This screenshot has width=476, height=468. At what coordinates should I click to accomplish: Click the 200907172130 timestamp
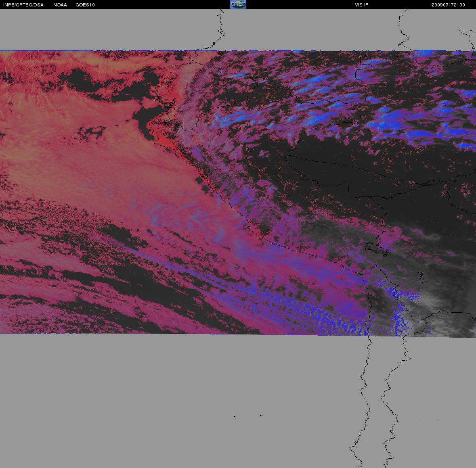click(x=448, y=5)
